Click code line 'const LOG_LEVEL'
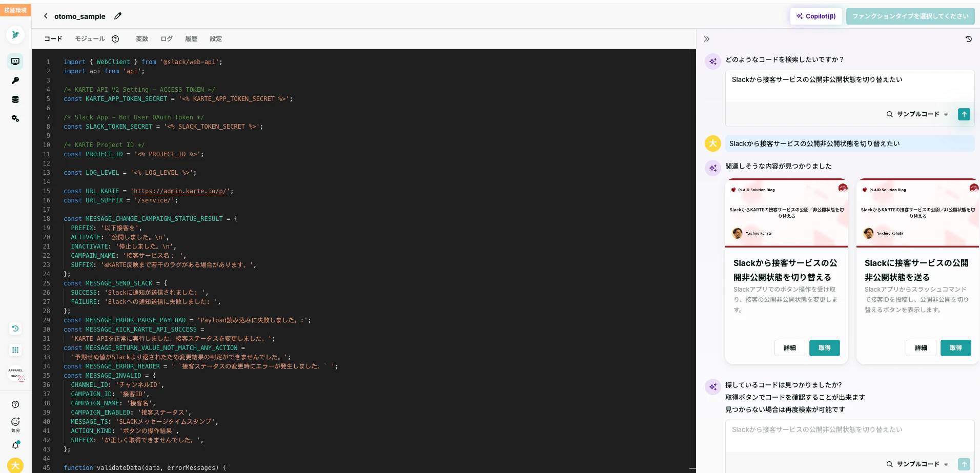Viewport: 980px width, 473px height. point(130,173)
